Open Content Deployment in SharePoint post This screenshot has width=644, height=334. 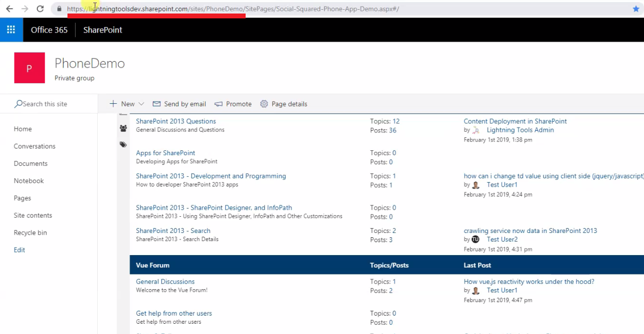(x=515, y=122)
